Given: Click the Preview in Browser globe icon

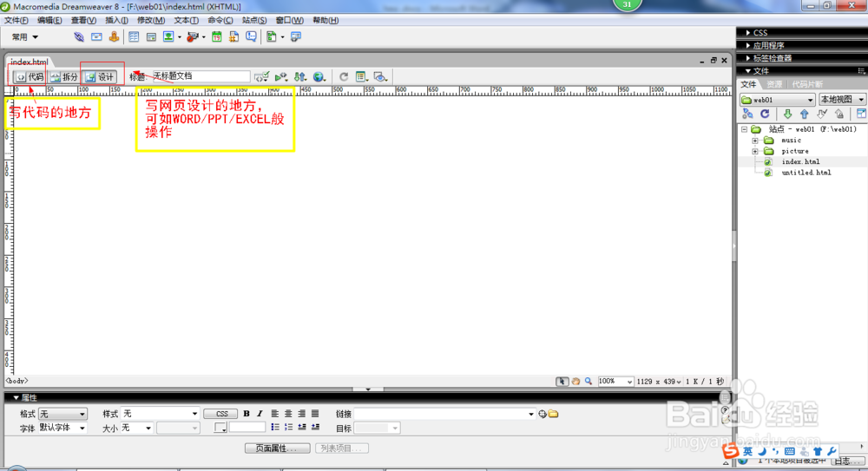Looking at the screenshot, I should pyautogui.click(x=319, y=77).
